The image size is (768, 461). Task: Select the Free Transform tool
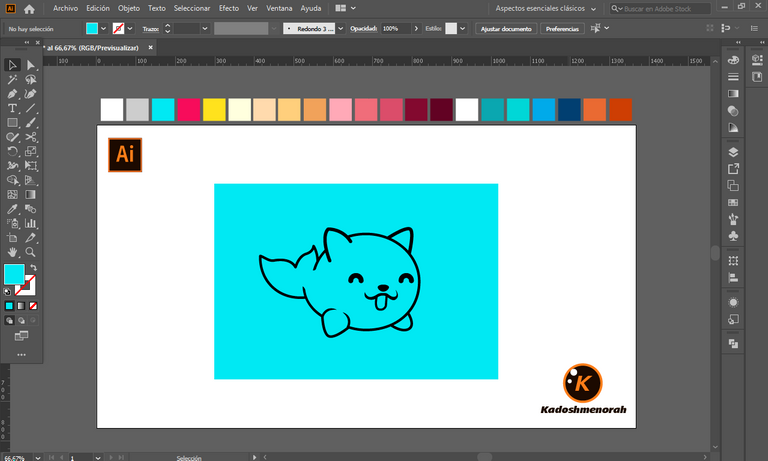(30, 166)
